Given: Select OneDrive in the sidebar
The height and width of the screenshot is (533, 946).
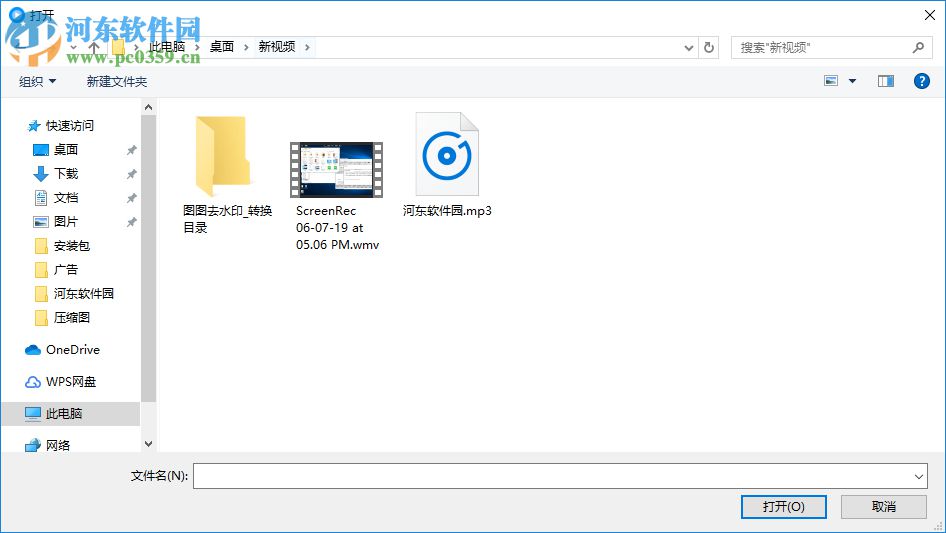Looking at the screenshot, I should coord(72,349).
